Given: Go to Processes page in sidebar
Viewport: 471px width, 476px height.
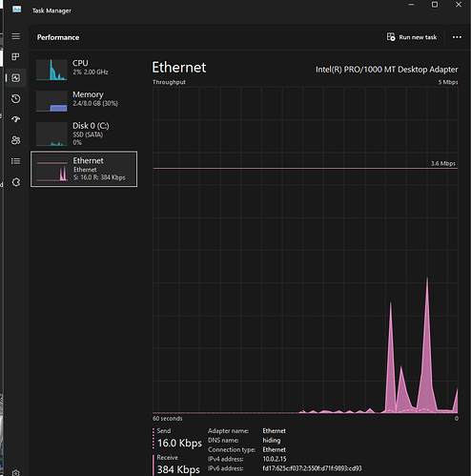Looking at the screenshot, I should 15,57.
